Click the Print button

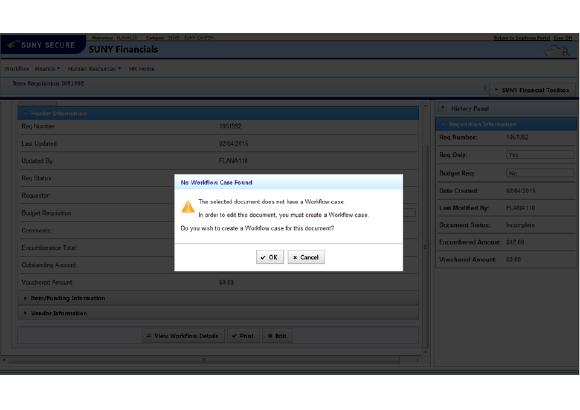pyautogui.click(x=243, y=336)
